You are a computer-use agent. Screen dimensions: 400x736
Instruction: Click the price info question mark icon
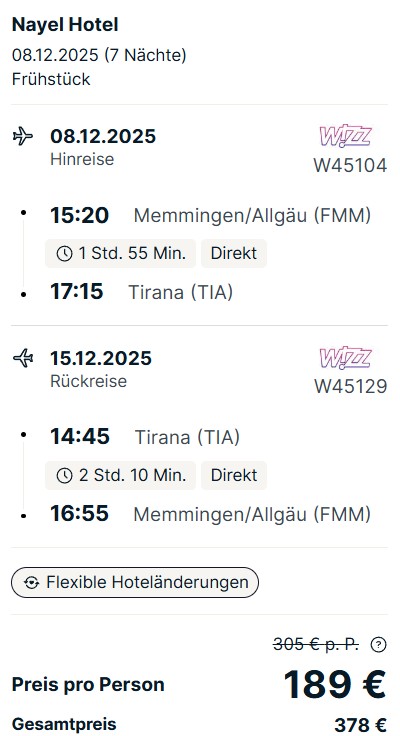(378, 645)
